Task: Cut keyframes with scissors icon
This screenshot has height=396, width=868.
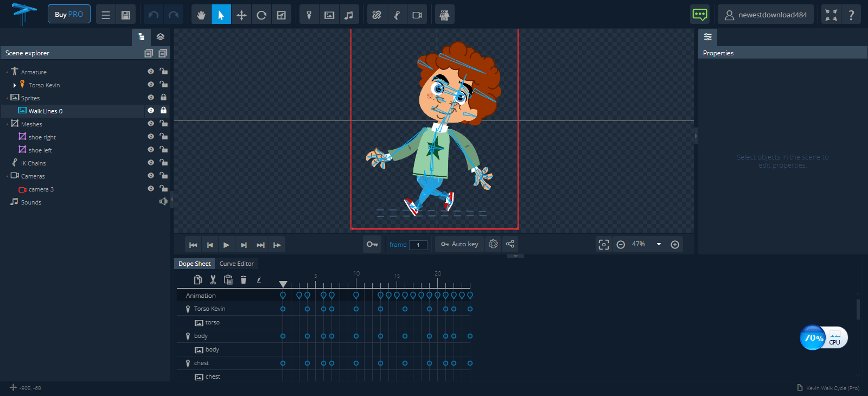Action: (213, 279)
